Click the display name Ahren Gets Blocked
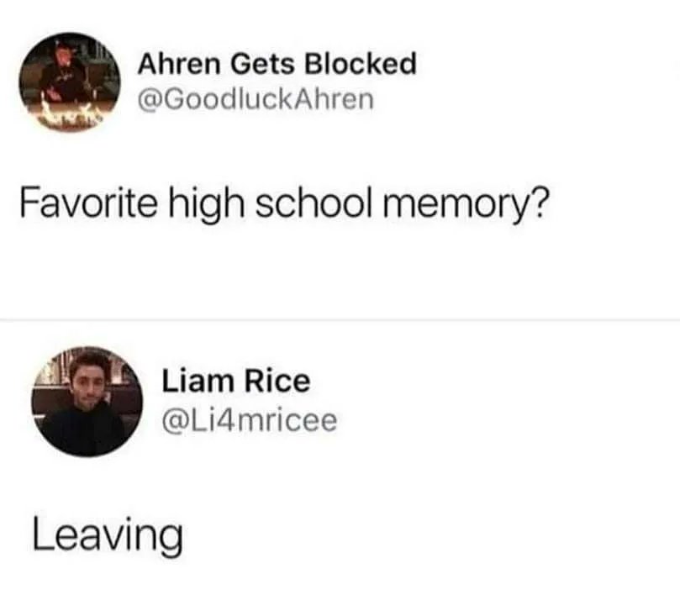680x616 pixels. point(277,64)
